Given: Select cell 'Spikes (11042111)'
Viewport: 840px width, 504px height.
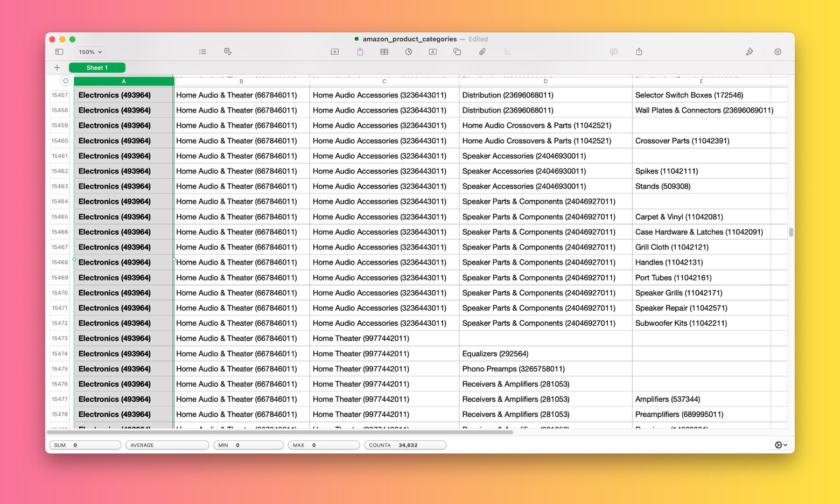Looking at the screenshot, I should [x=701, y=171].
